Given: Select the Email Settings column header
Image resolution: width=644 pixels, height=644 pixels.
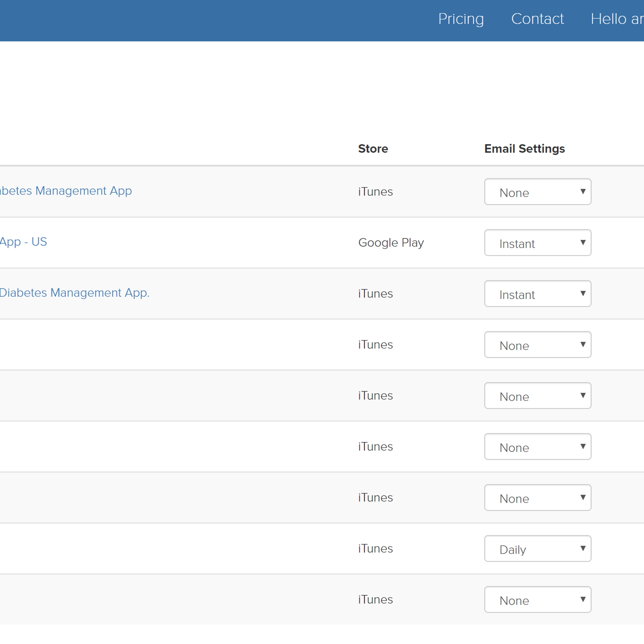Looking at the screenshot, I should pyautogui.click(x=524, y=149).
